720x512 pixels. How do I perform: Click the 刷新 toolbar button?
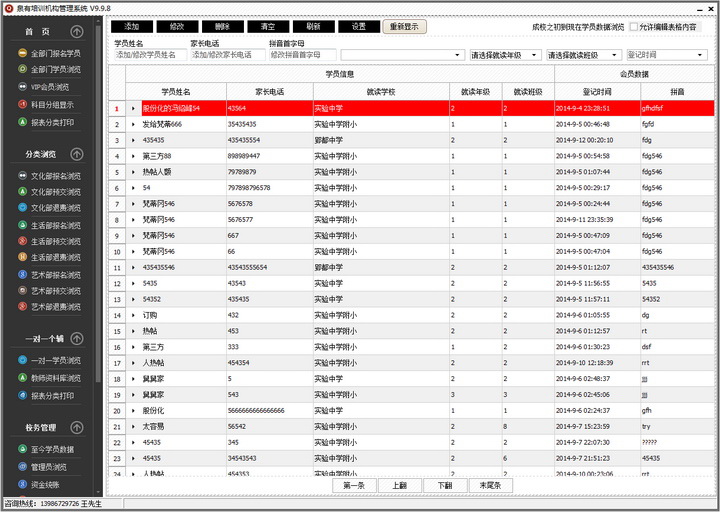tap(313, 27)
